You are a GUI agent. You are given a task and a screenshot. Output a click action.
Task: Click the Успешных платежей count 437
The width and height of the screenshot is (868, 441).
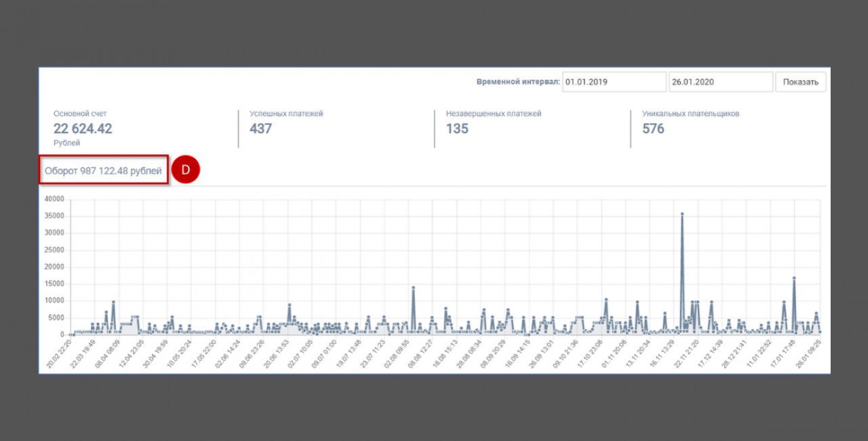pyautogui.click(x=260, y=128)
